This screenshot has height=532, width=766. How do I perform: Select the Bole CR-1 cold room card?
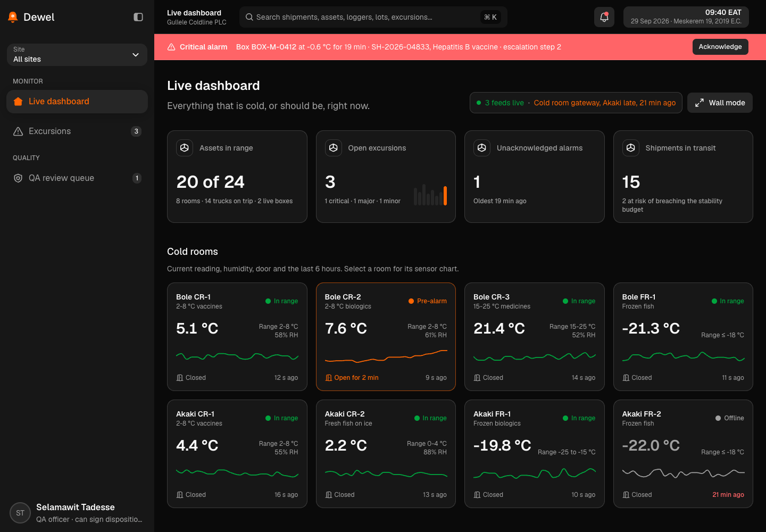(237, 337)
